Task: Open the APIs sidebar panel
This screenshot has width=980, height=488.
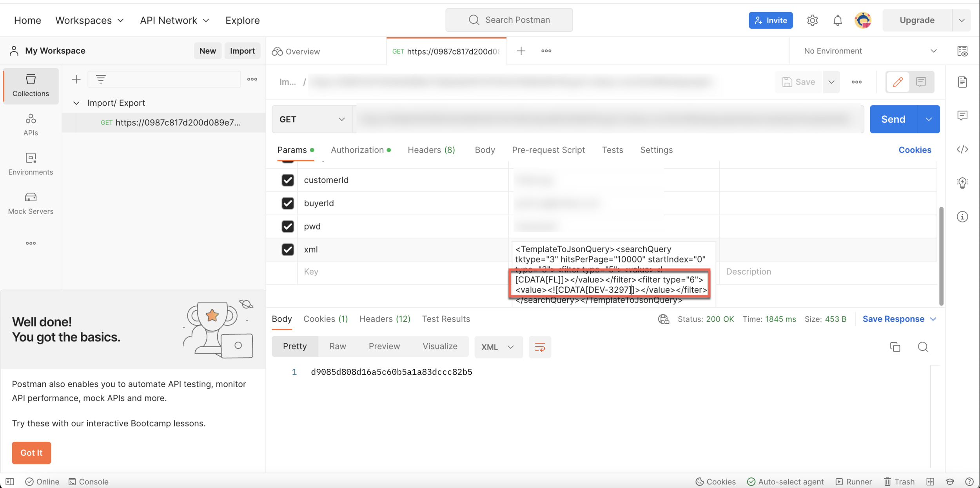Action: tap(31, 125)
